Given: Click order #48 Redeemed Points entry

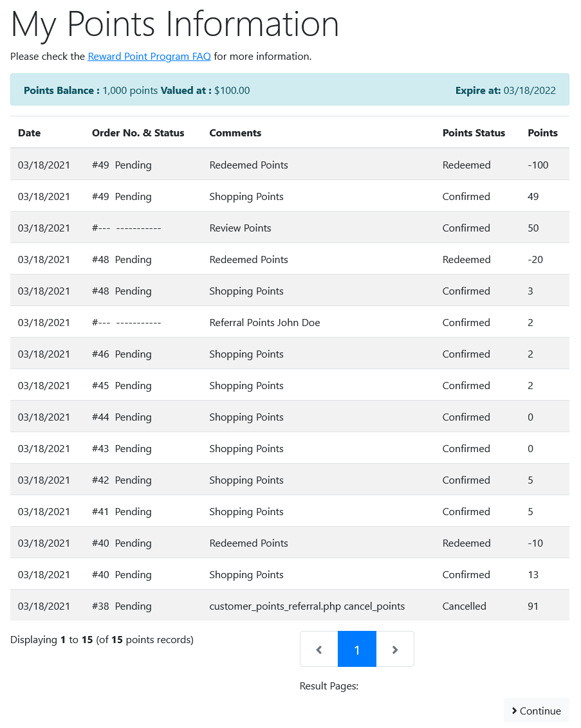Looking at the screenshot, I should coord(290,260).
